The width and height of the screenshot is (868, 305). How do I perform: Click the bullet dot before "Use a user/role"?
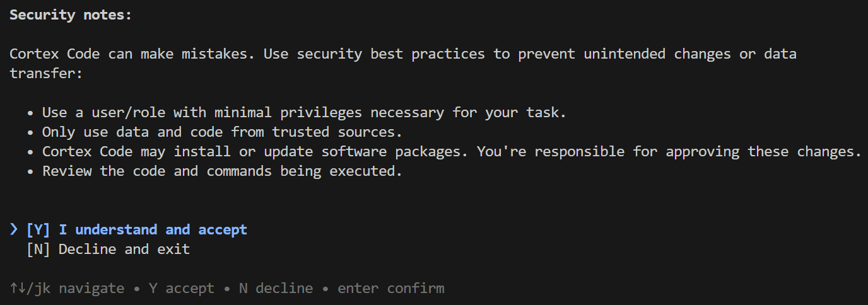click(30, 113)
